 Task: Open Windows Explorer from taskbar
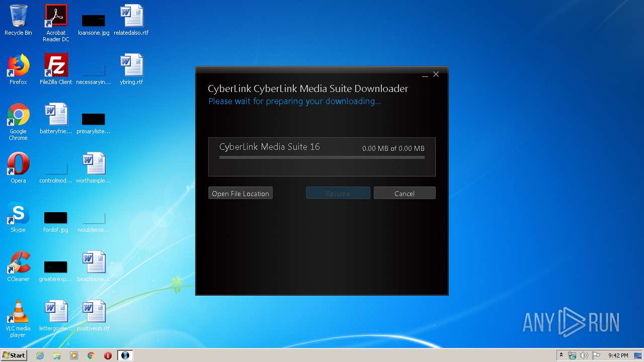tap(57, 355)
